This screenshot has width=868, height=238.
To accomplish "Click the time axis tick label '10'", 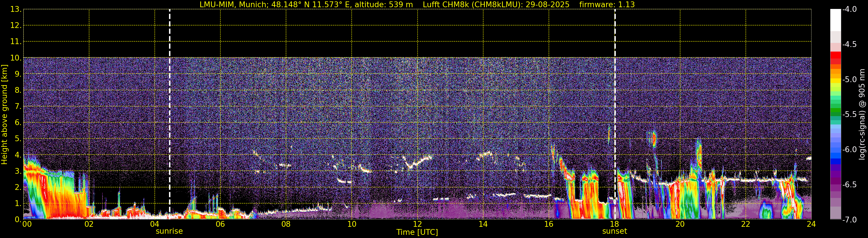I will pos(352,224).
